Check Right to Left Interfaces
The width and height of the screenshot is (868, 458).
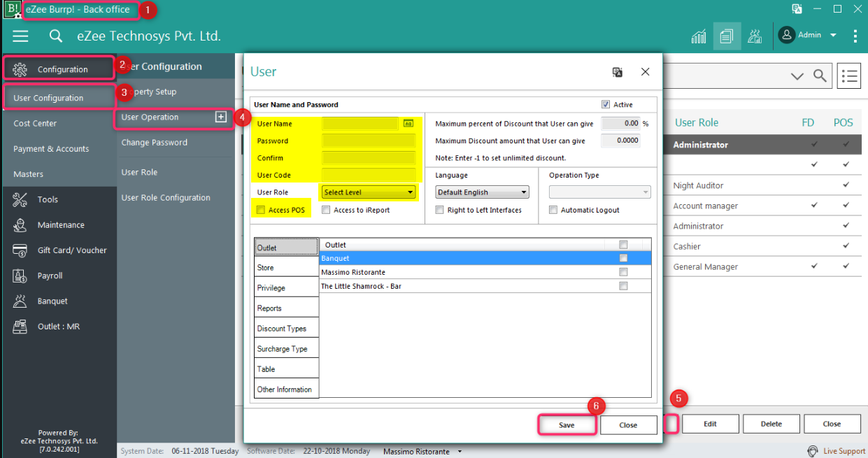pyautogui.click(x=440, y=210)
